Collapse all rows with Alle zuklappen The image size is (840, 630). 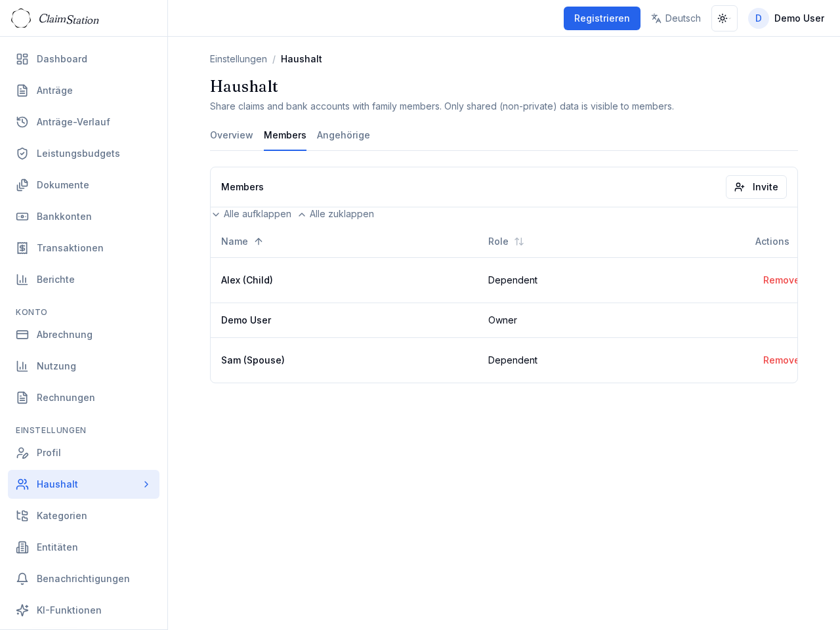tap(336, 214)
